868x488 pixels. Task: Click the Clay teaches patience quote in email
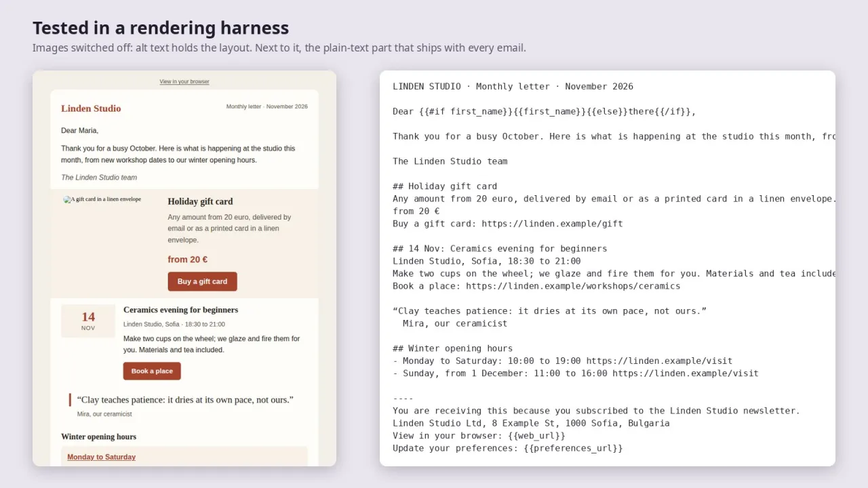[185, 400]
